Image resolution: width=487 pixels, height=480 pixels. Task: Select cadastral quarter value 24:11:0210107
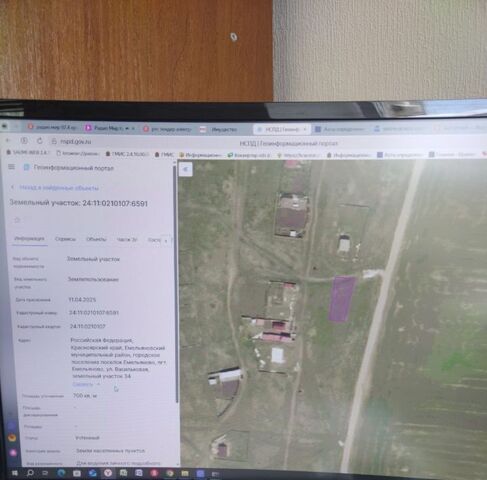pyautogui.click(x=88, y=326)
